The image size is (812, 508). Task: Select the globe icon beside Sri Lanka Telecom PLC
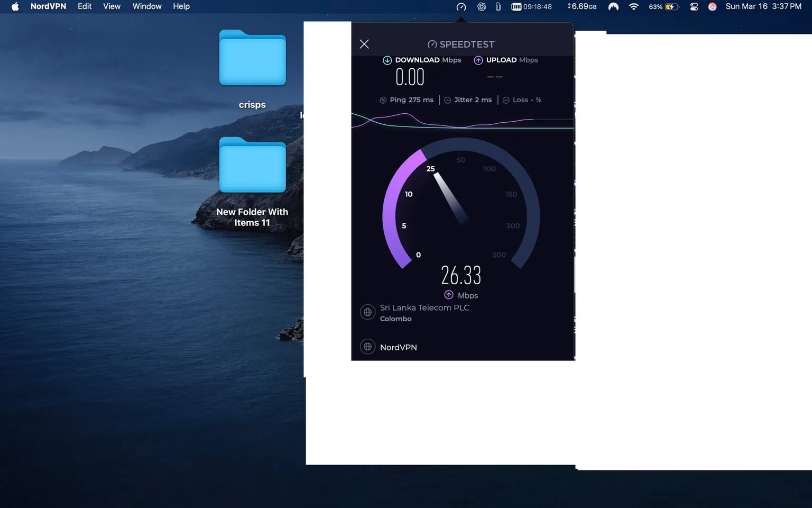[367, 312]
